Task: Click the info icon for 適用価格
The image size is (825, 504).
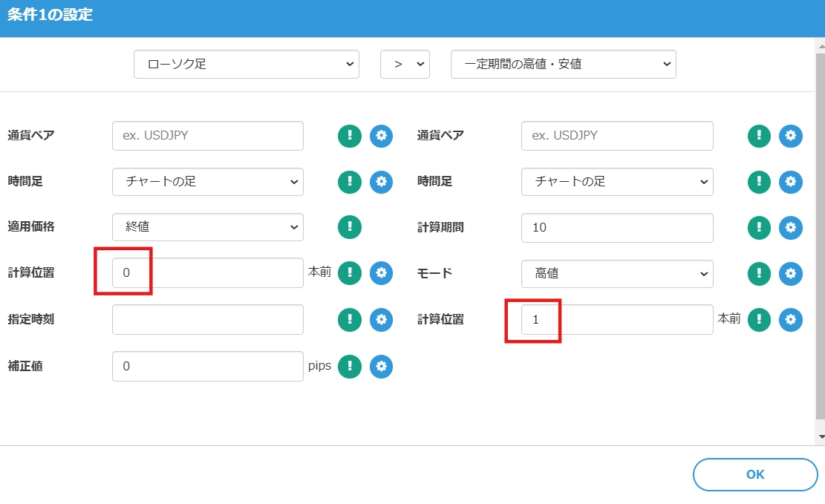Action: 350,227
